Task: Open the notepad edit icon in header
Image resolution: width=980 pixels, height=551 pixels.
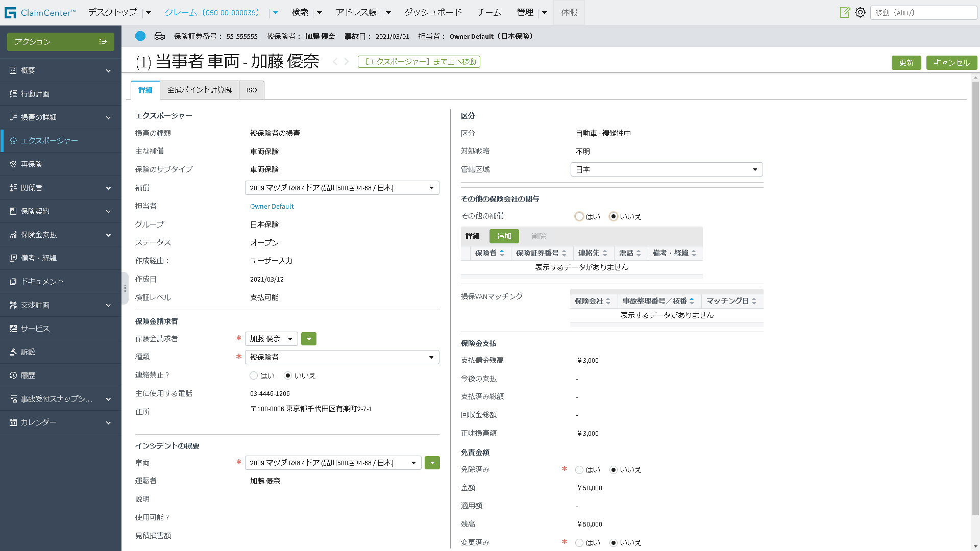Action: (x=845, y=12)
